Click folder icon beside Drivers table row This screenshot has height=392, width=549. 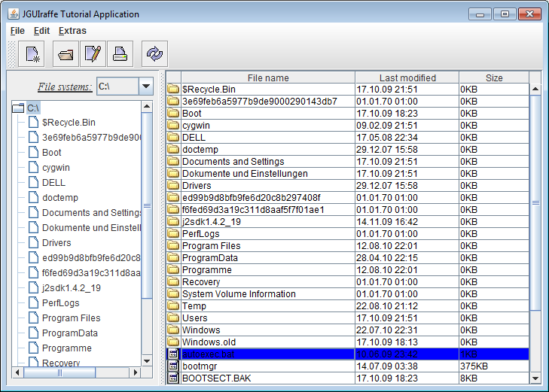pos(173,185)
